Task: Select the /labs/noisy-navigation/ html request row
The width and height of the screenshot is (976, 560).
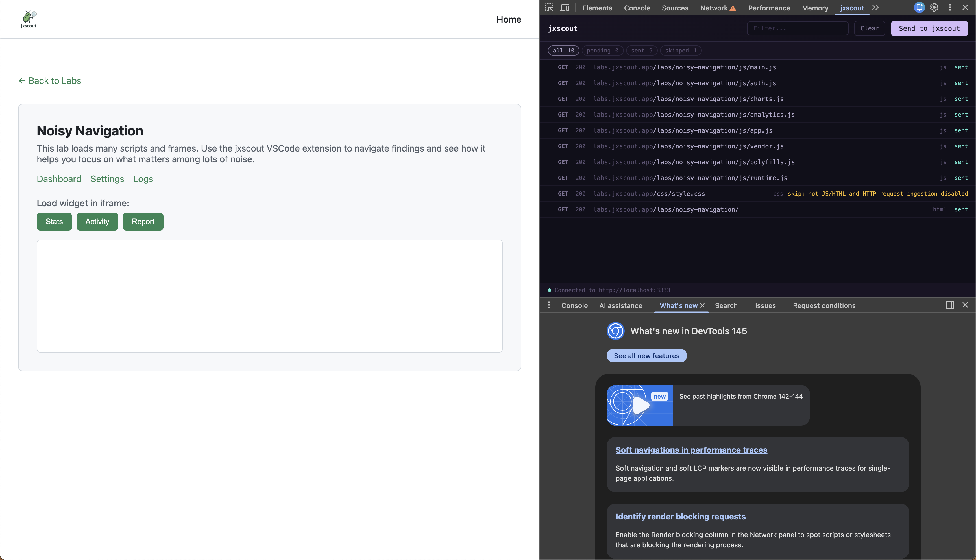Action: (758, 209)
